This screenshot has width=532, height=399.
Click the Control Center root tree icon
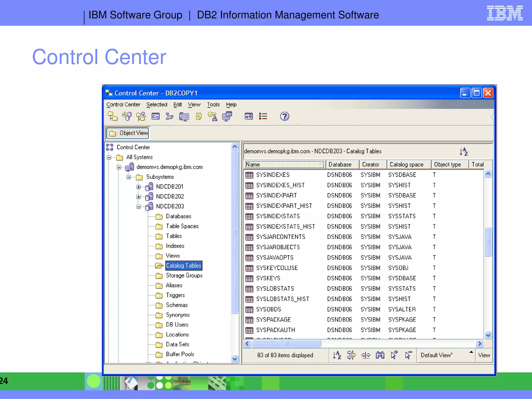[110, 147]
